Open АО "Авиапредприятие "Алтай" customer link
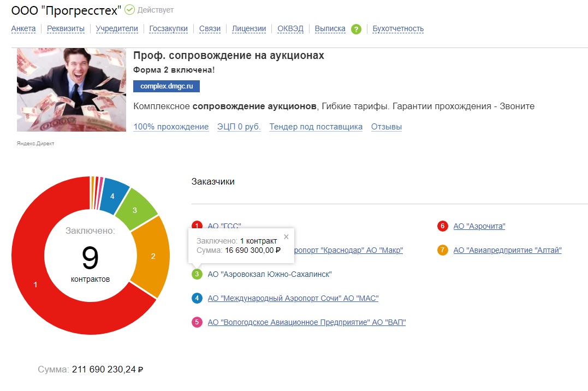588x391 pixels. click(507, 250)
